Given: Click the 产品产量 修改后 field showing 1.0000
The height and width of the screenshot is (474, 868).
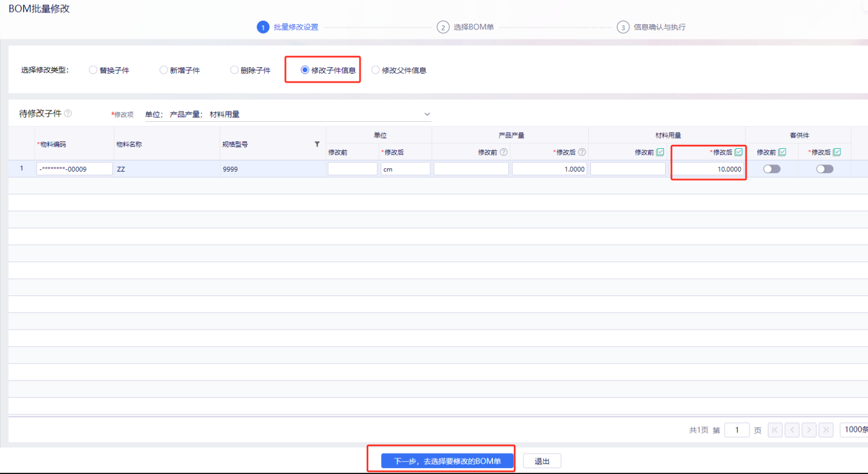Looking at the screenshot, I should (x=549, y=169).
